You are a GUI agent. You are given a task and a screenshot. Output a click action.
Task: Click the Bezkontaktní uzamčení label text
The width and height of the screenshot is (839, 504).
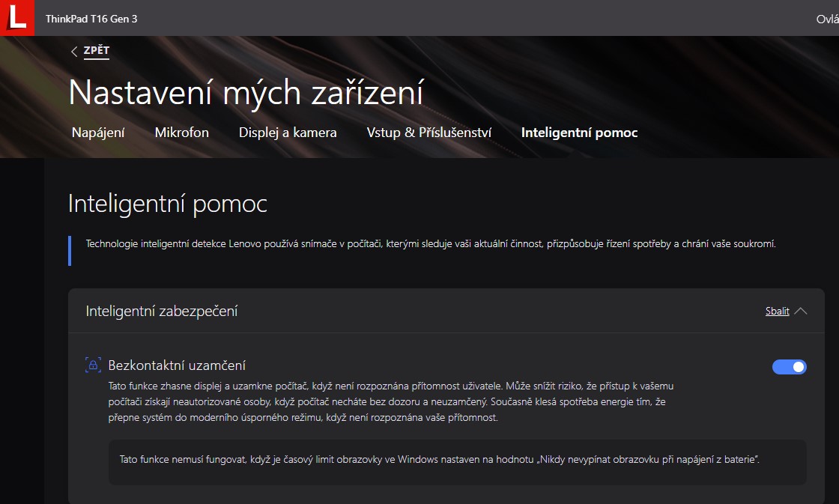click(x=177, y=365)
